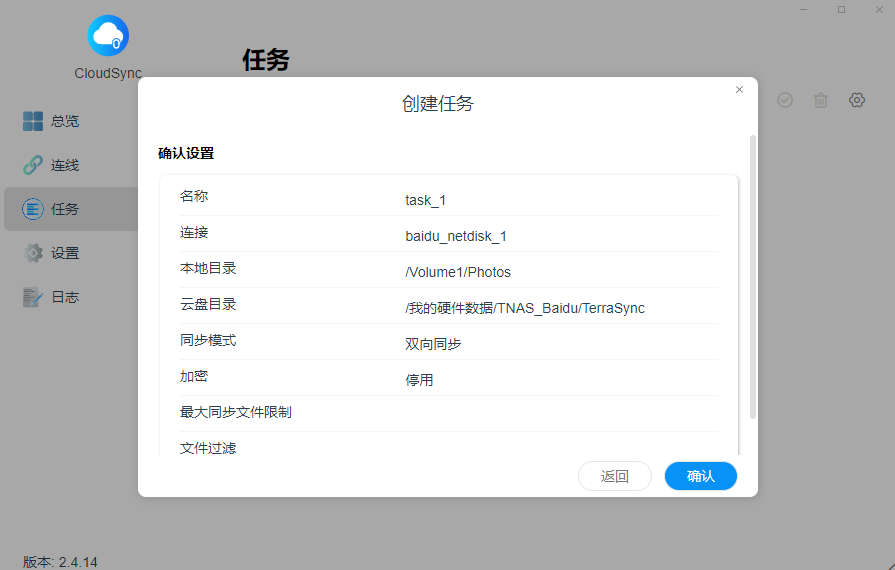Viewport: 895px width, 570px height.
Task: Click the circled checkmark toolbar icon
Action: [785, 100]
